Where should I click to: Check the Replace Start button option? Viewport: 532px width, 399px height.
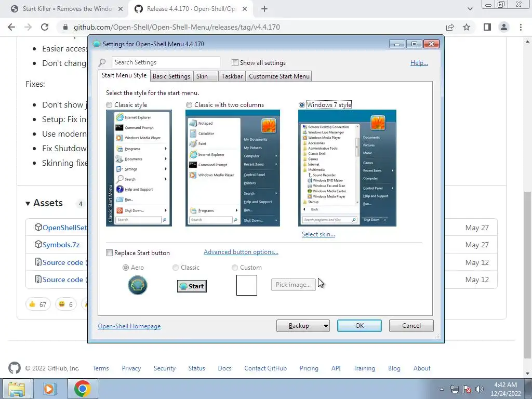point(109,253)
